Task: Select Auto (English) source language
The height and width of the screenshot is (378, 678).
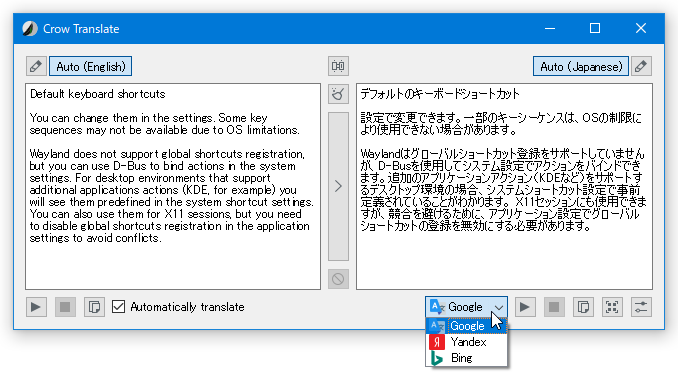Action: click(x=90, y=66)
